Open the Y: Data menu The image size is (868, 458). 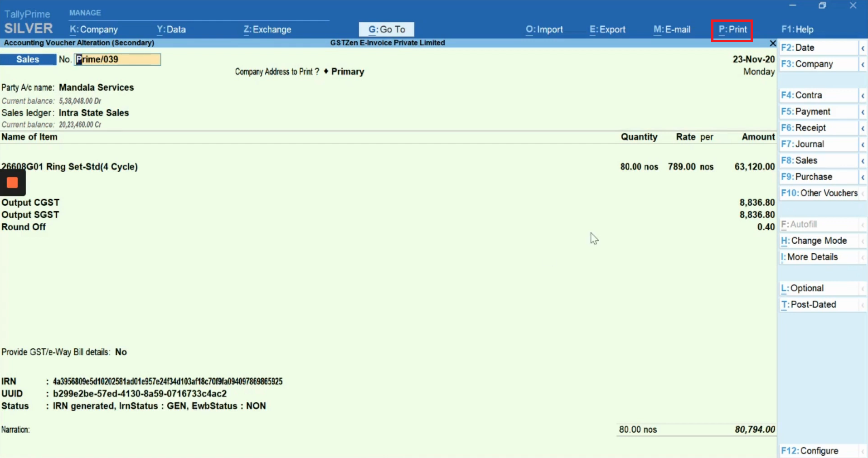click(x=171, y=29)
